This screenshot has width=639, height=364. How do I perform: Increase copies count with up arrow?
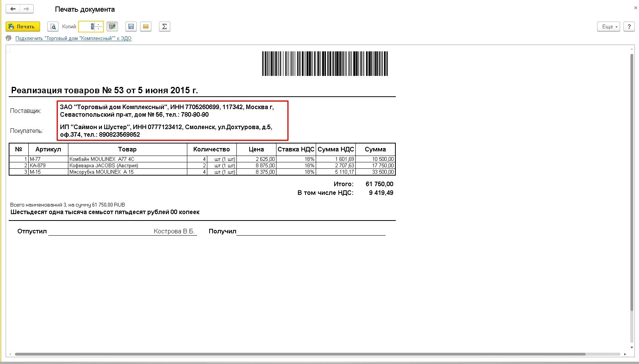pos(99,24)
